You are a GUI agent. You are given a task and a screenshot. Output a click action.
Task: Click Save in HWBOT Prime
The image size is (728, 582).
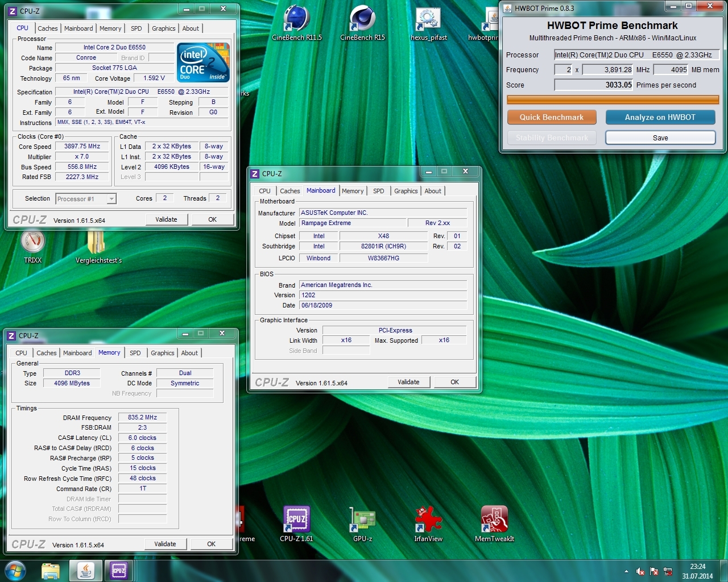click(x=660, y=138)
